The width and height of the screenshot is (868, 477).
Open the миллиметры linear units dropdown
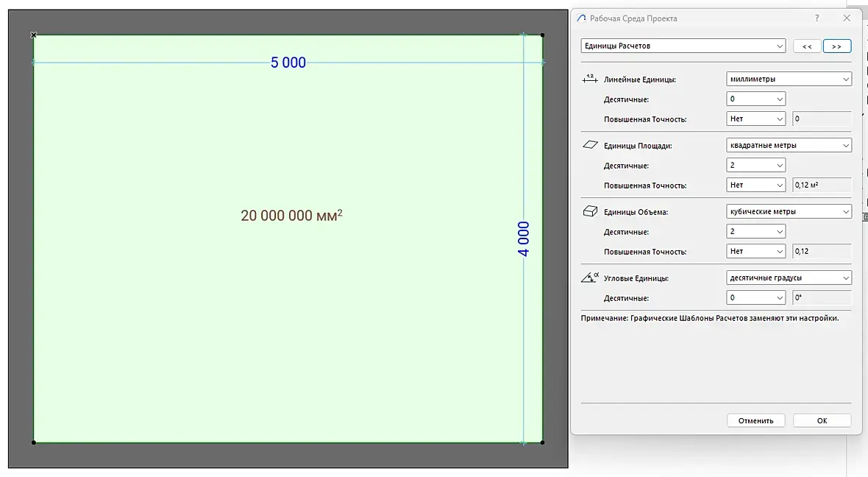789,79
